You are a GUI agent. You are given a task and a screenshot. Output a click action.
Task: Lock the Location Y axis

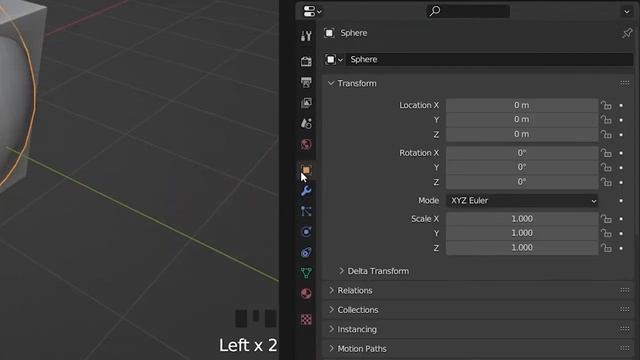(x=606, y=120)
